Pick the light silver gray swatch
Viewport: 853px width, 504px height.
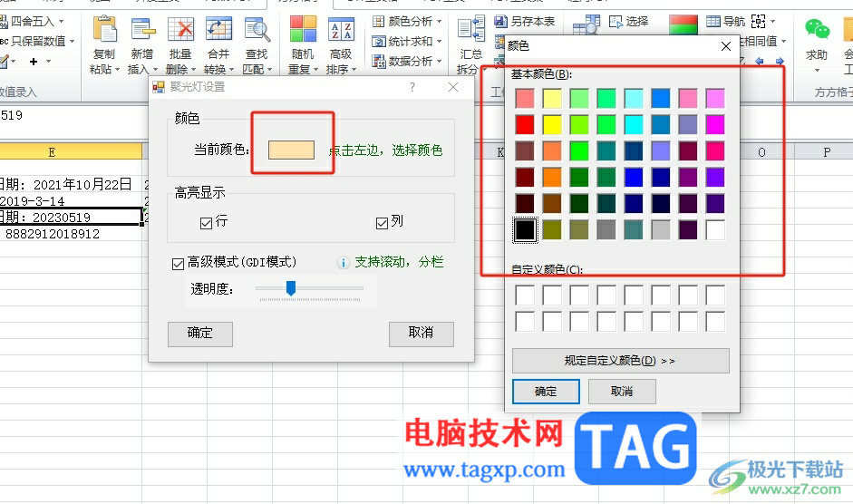[661, 229]
